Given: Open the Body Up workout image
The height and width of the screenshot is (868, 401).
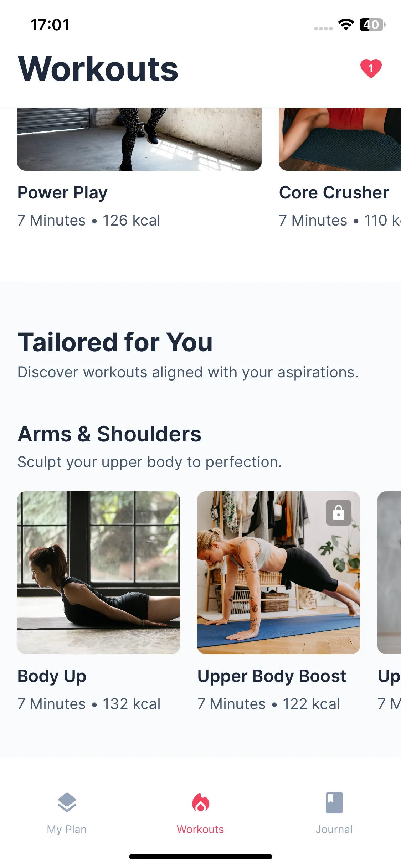Looking at the screenshot, I should pos(99,573).
